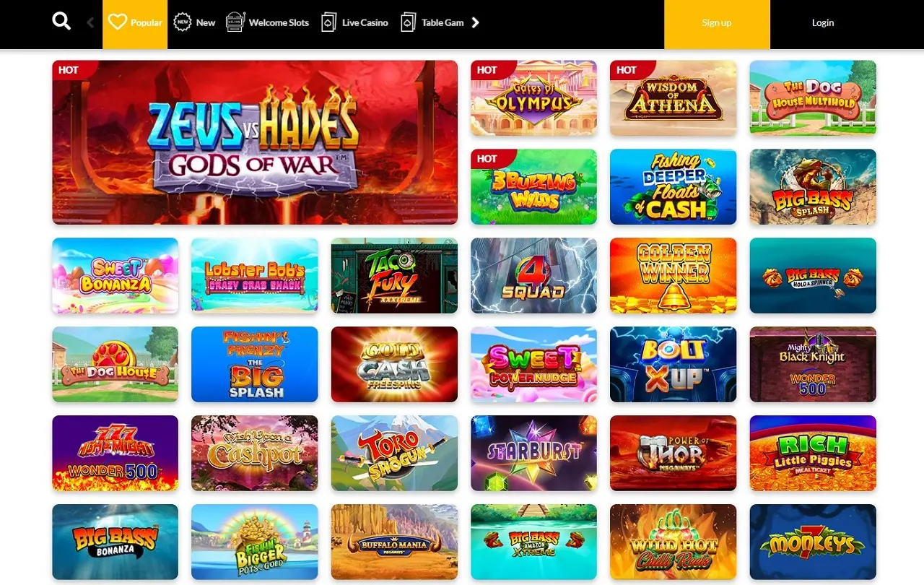
Task: Open the 7 Monkeys slot
Action: click(x=813, y=542)
